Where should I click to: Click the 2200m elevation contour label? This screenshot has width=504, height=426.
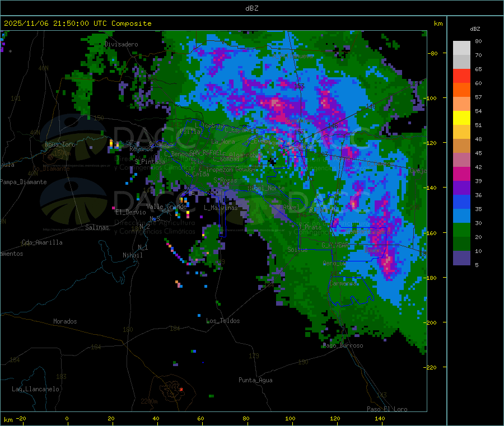coord(149,401)
